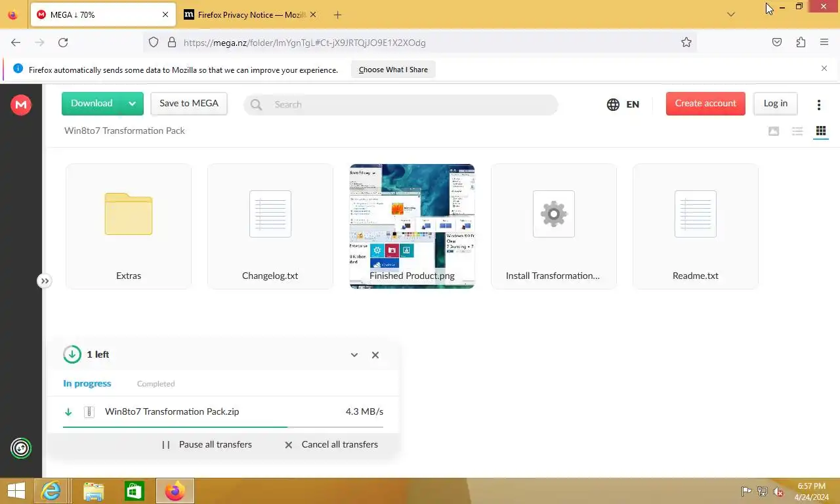Open the list all tabs dropdown
Viewport: 840px width, 504px height.
click(731, 14)
